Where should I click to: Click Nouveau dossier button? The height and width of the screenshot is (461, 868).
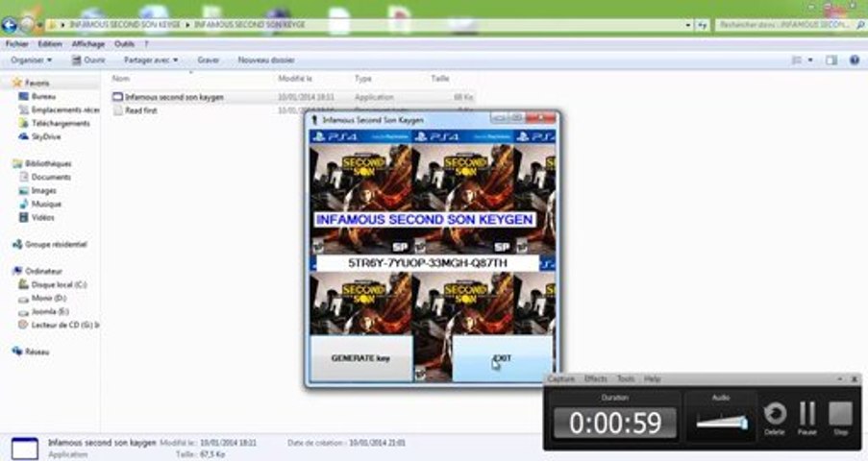click(x=266, y=60)
